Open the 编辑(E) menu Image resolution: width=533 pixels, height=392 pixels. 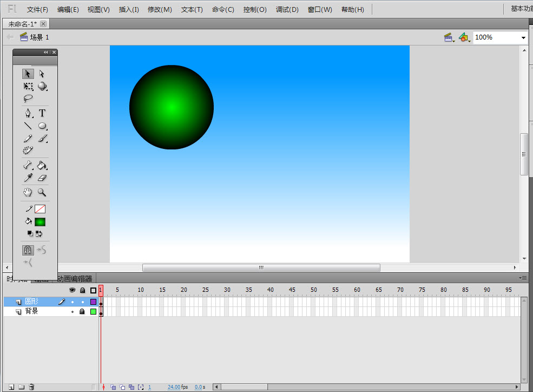(68, 10)
